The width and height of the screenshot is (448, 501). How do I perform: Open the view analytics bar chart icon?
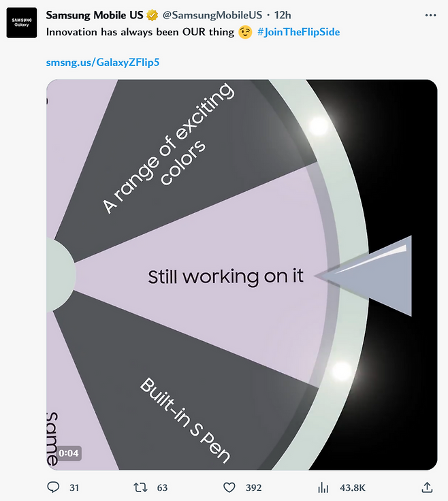click(324, 487)
